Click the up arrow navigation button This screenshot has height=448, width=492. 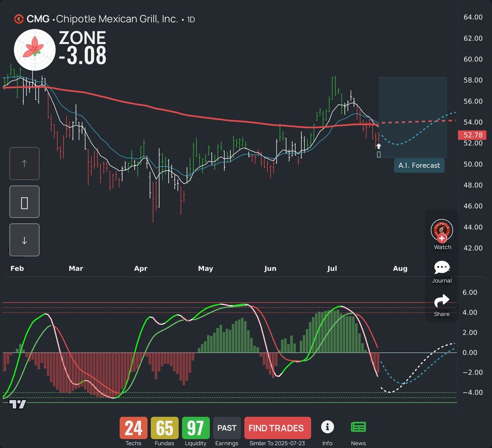(24, 163)
